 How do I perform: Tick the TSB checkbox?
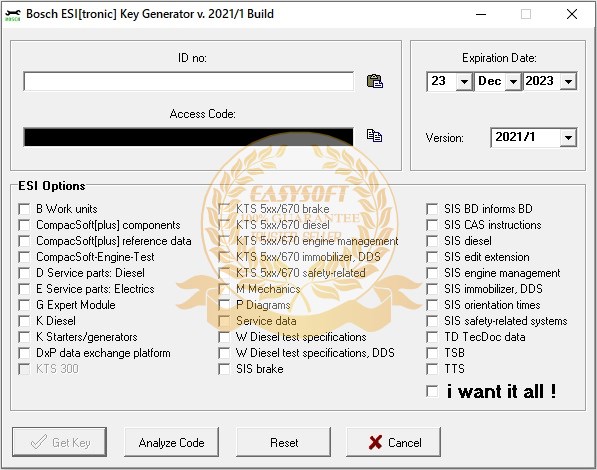432,353
